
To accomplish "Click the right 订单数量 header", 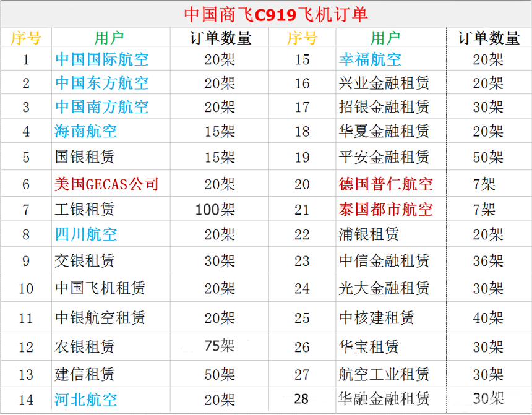I will coord(489,37).
